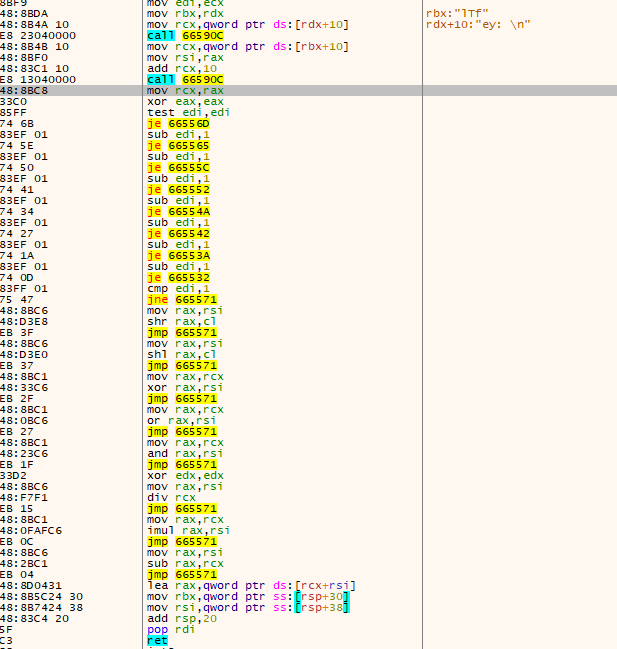
Task: Click opcode bytes 'EB 1F'
Action: click(17, 465)
